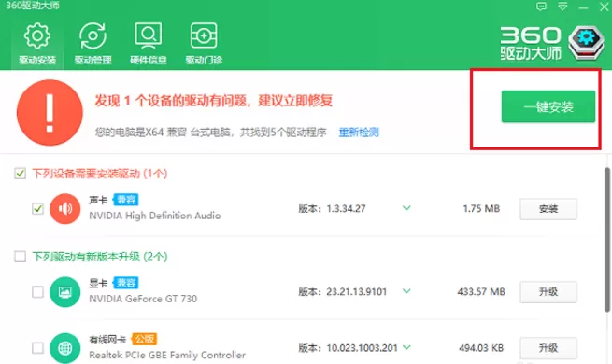Click the 重新检测 link
Viewport: 612px width, 364px height.
point(359,133)
